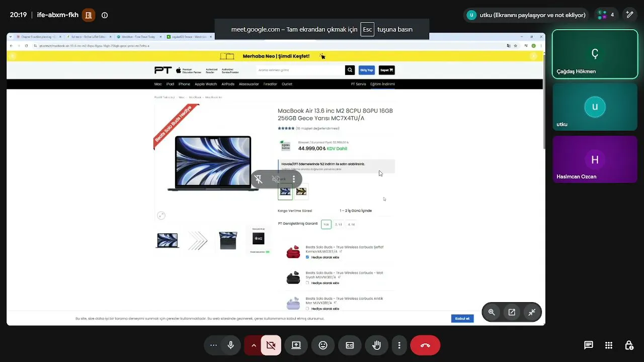This screenshot has width=644, height=362.
Task: Open the Mac menu on PT site
Action: pyautogui.click(x=158, y=84)
